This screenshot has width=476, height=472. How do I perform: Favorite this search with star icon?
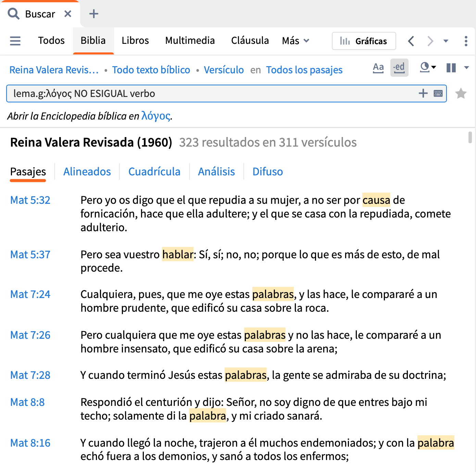coord(461,93)
